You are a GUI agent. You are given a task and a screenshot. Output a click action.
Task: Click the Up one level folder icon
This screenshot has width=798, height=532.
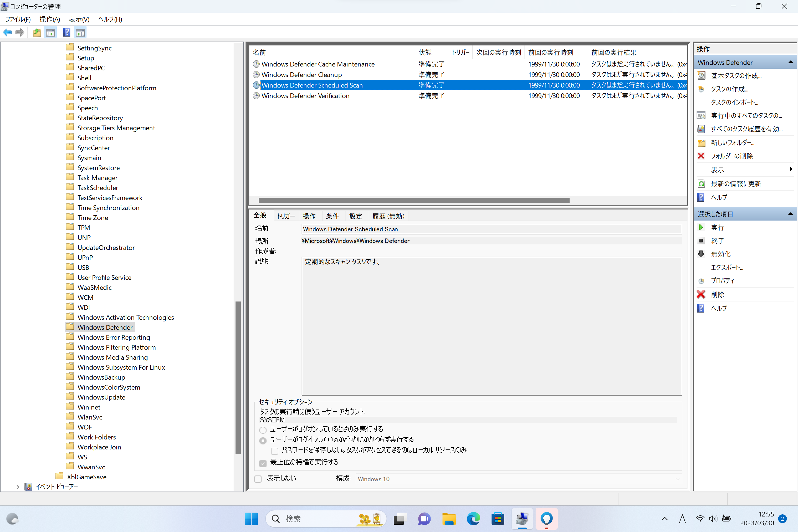[37, 33]
